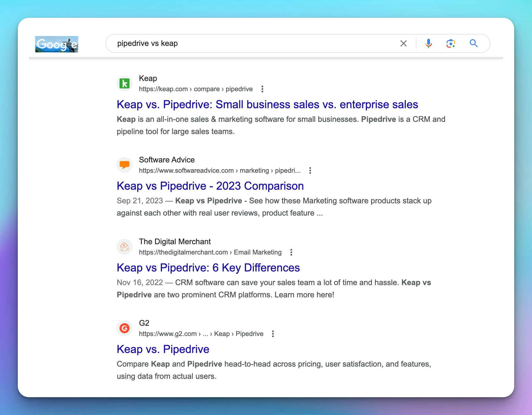
Task: Click the softwareadvice.com URL breadcrumb
Action: point(220,171)
